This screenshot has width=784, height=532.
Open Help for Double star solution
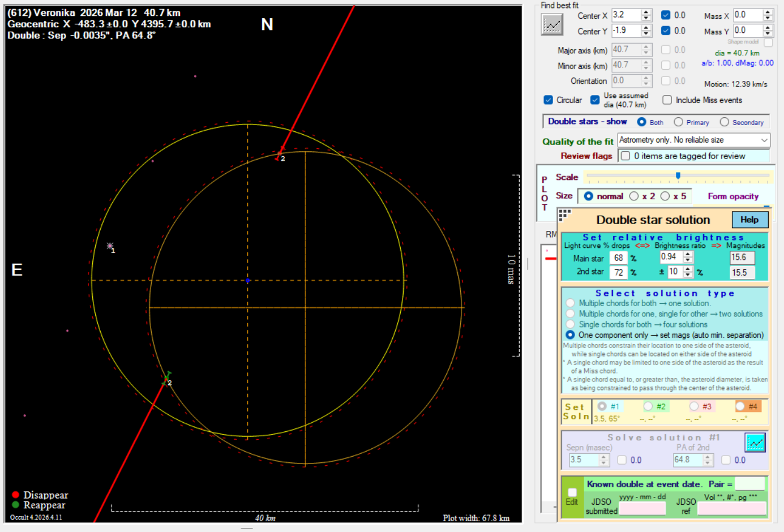pos(749,220)
